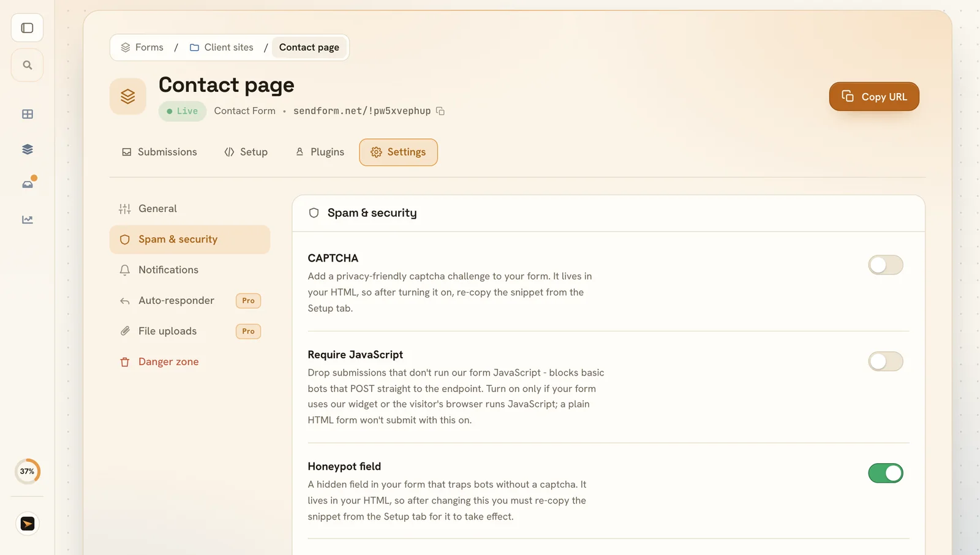Open Auto-responder settings

coord(190,301)
